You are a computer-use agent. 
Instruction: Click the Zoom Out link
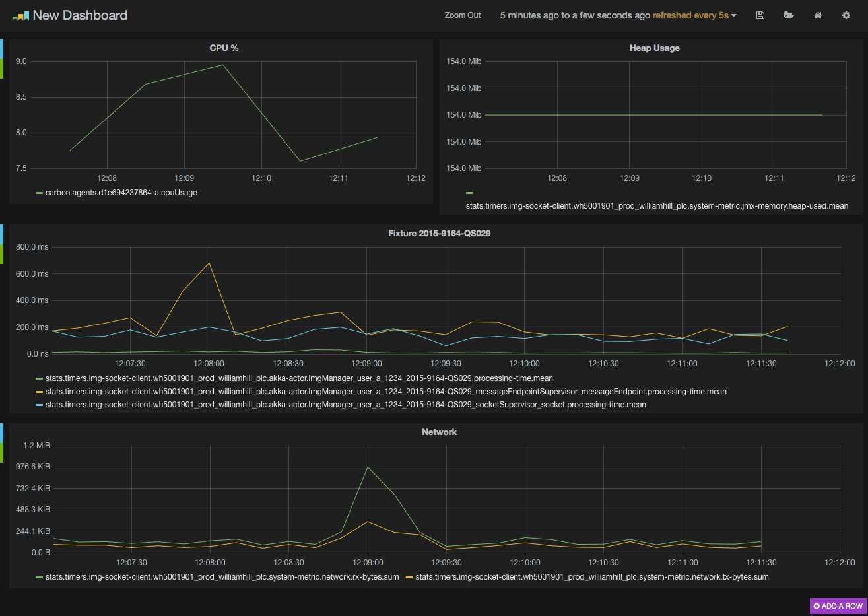462,15
